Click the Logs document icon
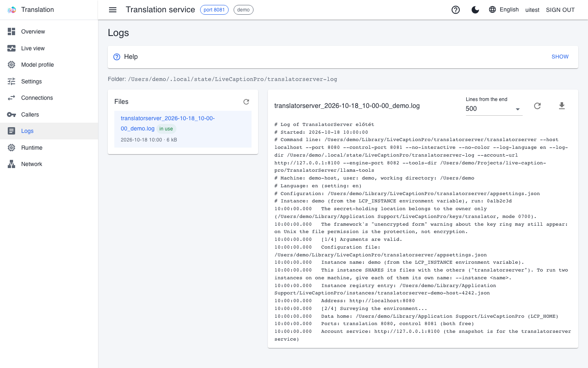This screenshot has width=588, height=368. click(x=11, y=131)
